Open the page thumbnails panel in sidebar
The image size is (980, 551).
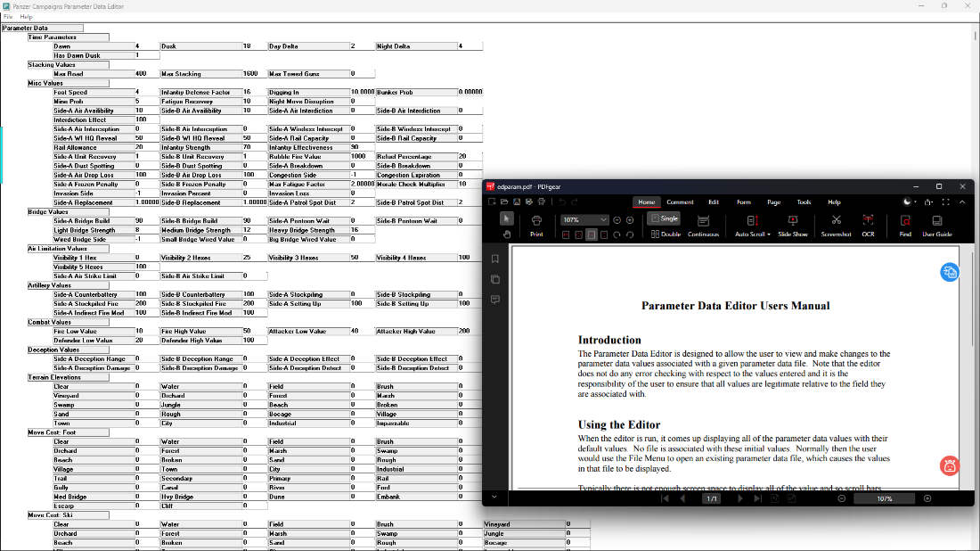[x=495, y=279]
